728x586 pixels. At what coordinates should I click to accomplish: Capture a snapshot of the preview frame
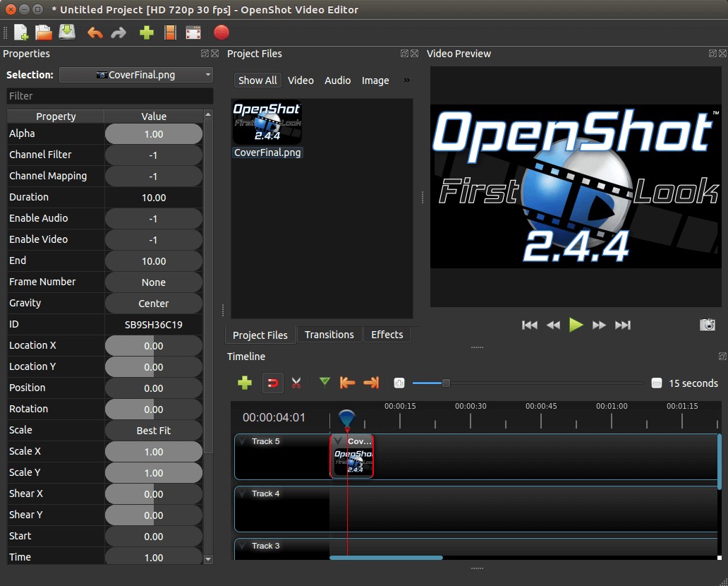coord(708,325)
